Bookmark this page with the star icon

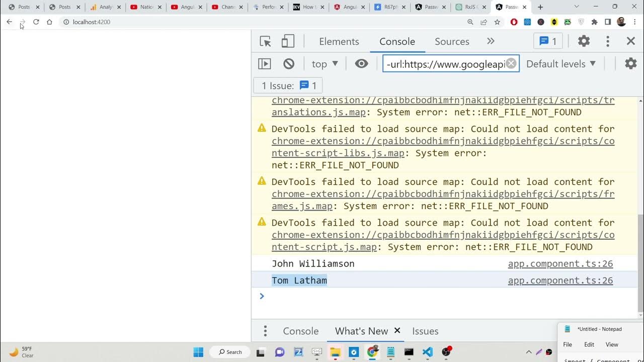click(x=497, y=22)
